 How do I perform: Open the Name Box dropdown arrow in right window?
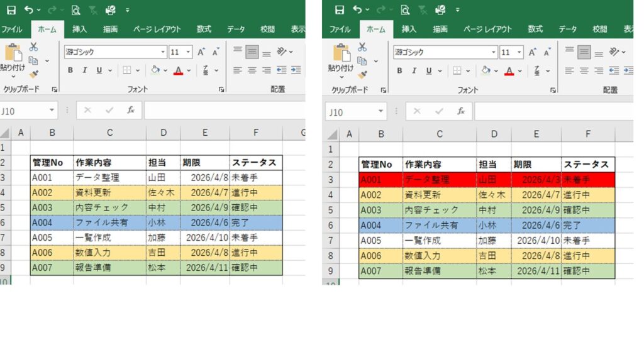pos(380,112)
